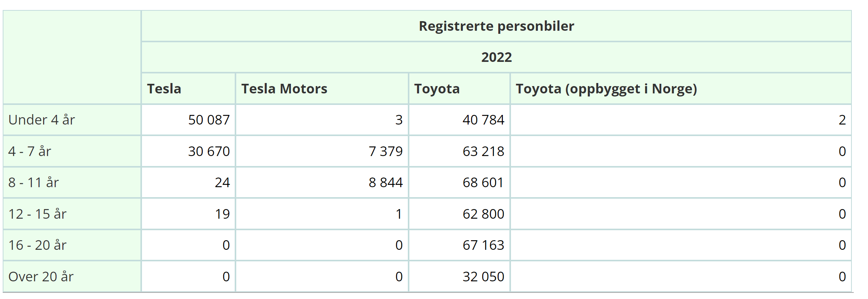Click the 4 - 7 år row label
The height and width of the screenshot is (299, 868).
[72, 151]
